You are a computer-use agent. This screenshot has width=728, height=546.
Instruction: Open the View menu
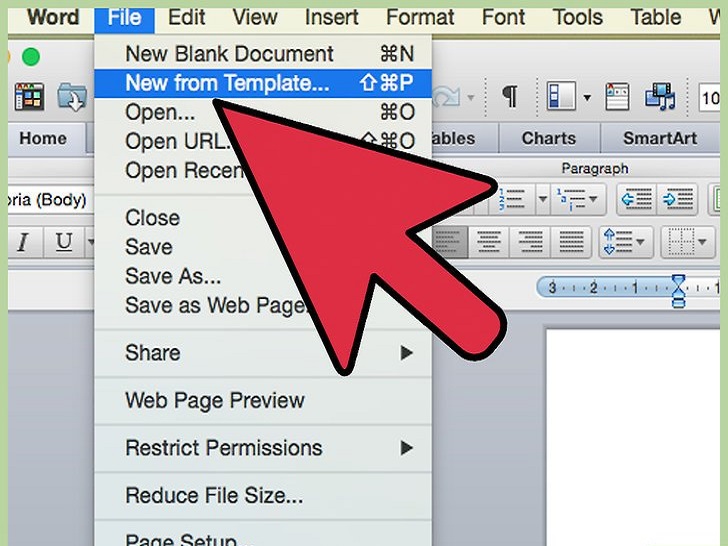tap(255, 19)
